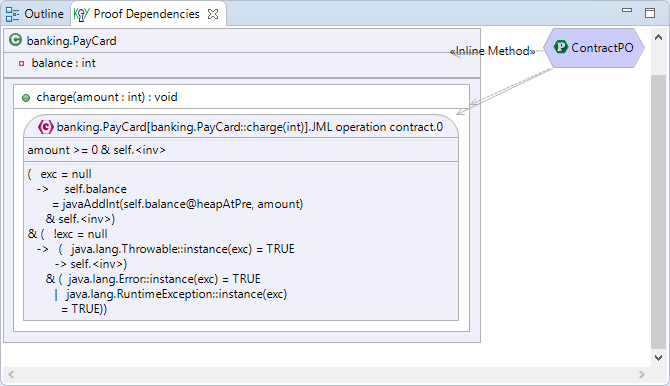
Task: Select the Proof Dependencies tab
Action: tap(146, 14)
